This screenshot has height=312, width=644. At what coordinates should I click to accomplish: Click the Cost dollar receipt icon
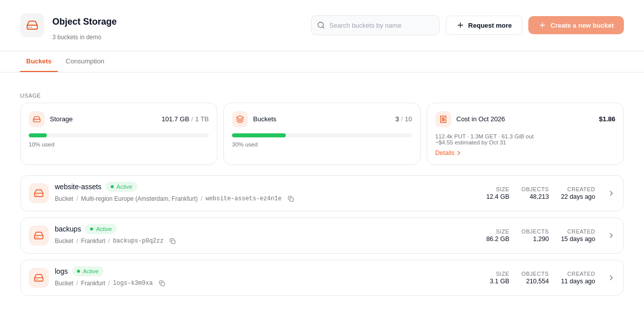(x=443, y=119)
